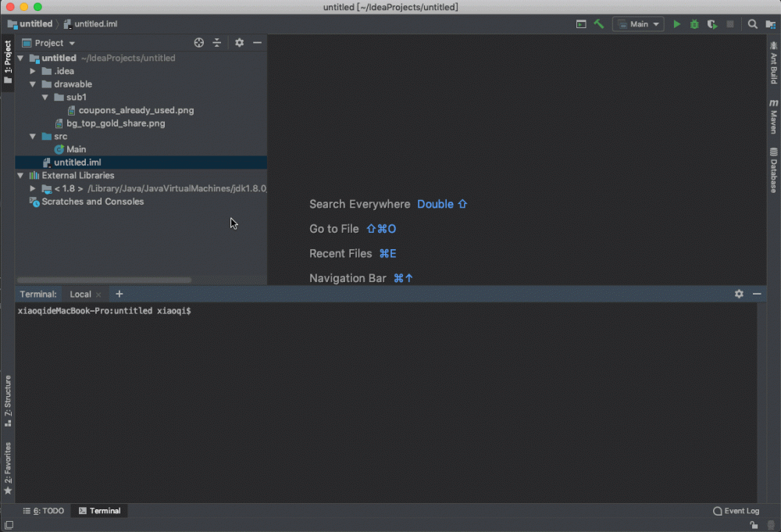Image resolution: width=781 pixels, height=532 pixels.
Task: Run Main with coverage
Action: [x=711, y=24]
